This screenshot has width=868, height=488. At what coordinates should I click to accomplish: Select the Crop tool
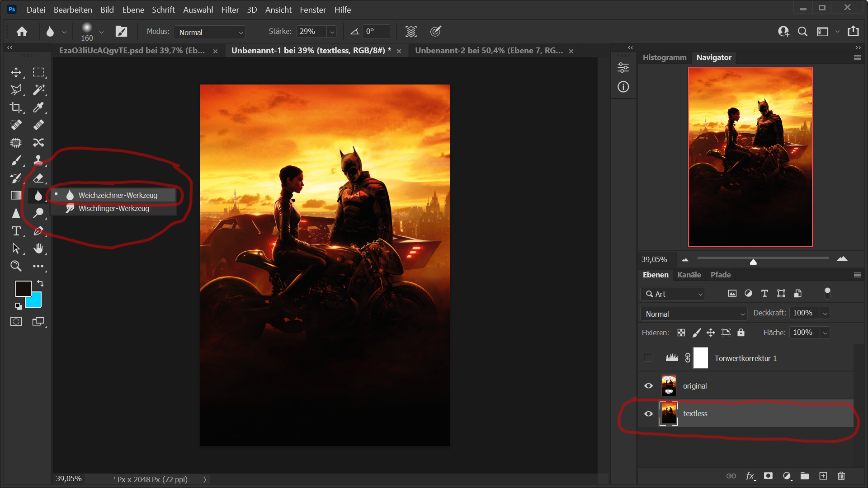point(16,108)
